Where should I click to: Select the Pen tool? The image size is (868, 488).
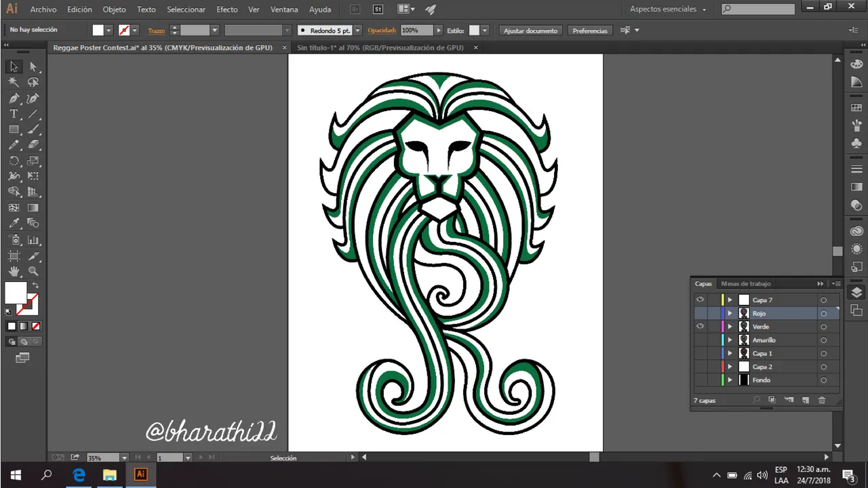(x=14, y=98)
